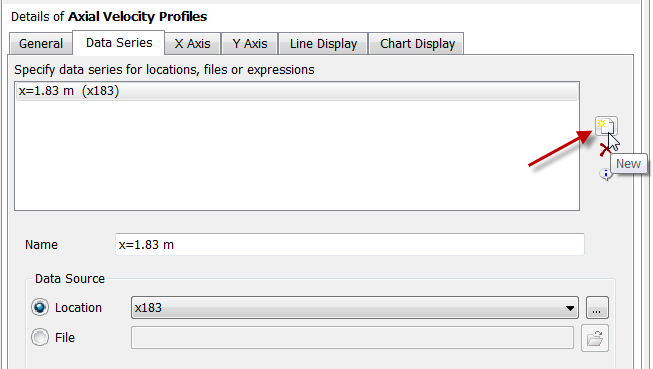Select the x=1.83 m (x183) series entry

(x=297, y=91)
